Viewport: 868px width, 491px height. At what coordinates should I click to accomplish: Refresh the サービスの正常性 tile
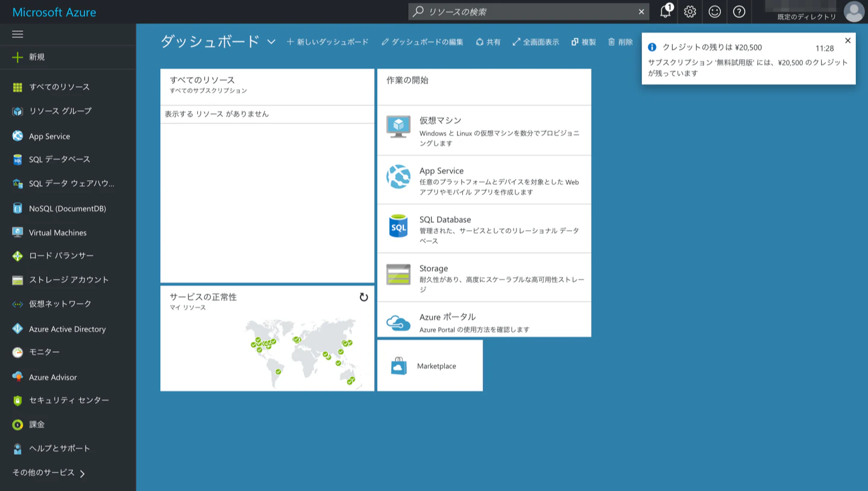coord(363,297)
